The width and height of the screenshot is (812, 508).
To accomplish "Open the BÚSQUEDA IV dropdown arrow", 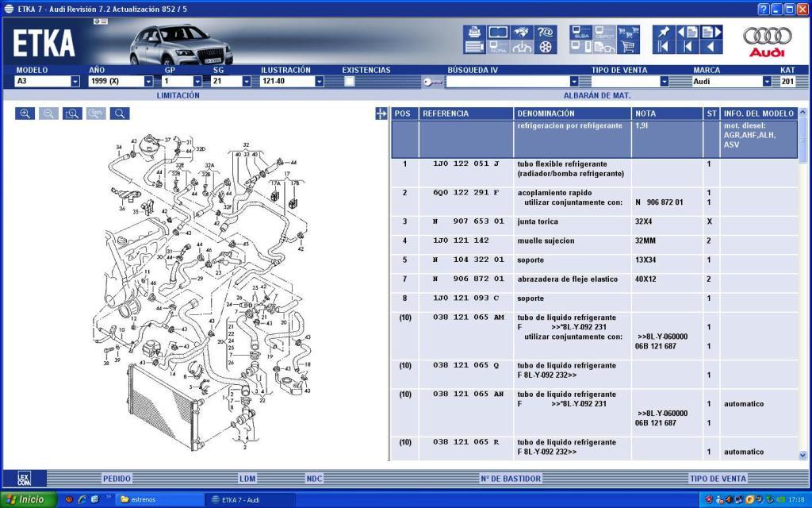I will pos(574,82).
